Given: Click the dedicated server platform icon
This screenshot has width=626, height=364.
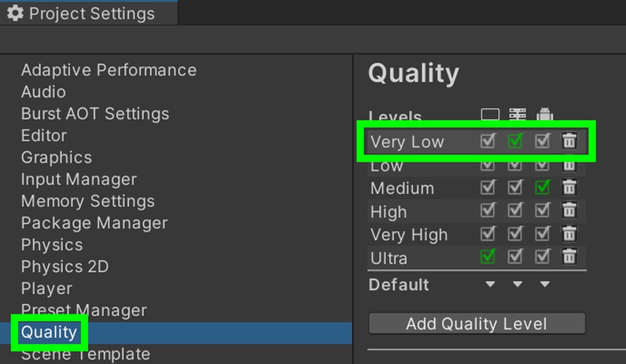Looking at the screenshot, I should tap(517, 115).
